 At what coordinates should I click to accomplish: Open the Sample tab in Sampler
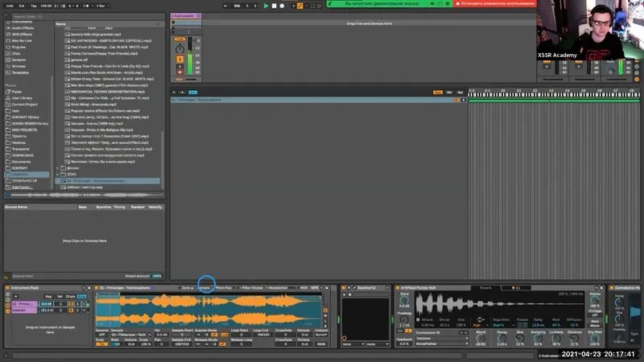coord(204,288)
